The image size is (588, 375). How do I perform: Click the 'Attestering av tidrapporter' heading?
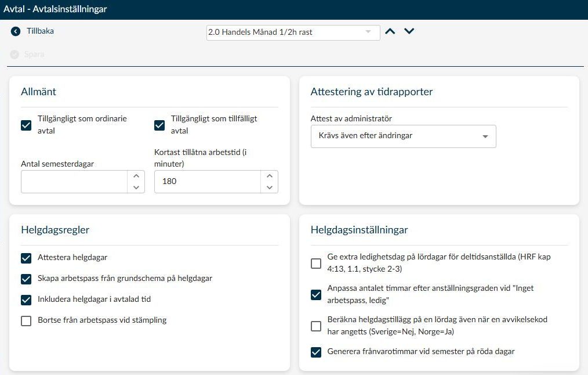pyautogui.click(x=372, y=92)
